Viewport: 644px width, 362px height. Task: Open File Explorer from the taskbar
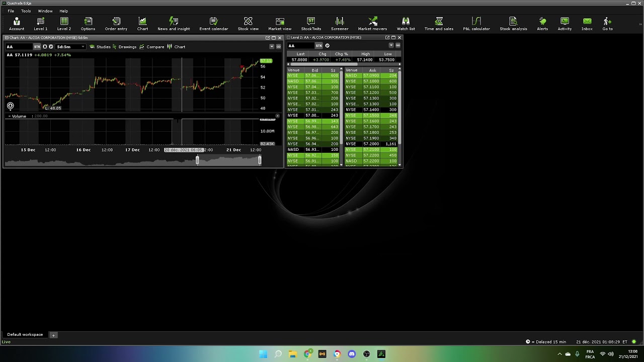293,354
